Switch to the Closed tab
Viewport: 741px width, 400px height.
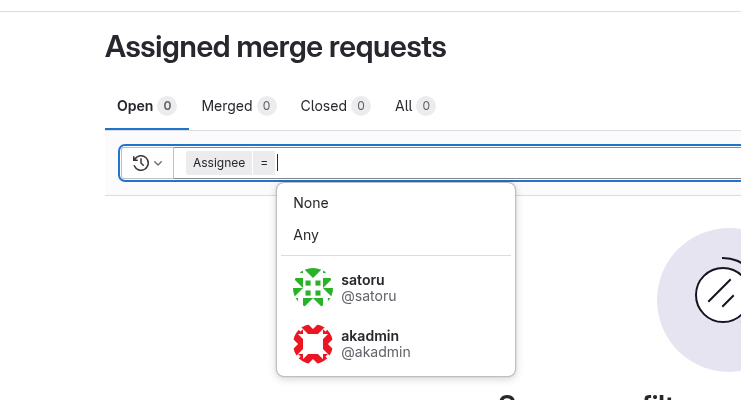point(335,106)
